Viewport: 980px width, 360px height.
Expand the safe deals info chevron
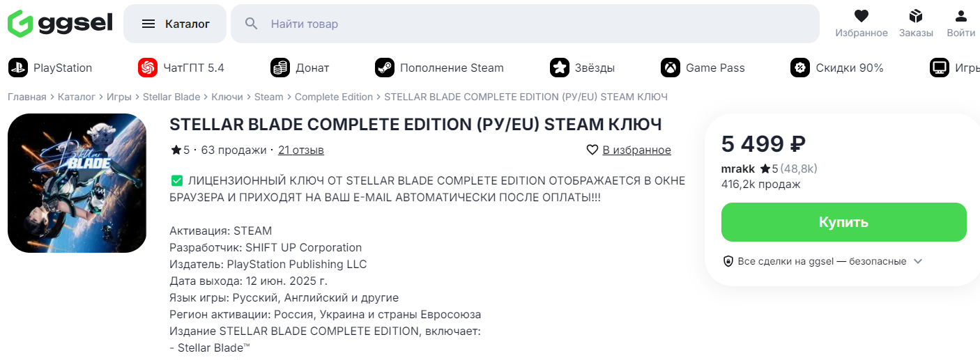point(918,261)
